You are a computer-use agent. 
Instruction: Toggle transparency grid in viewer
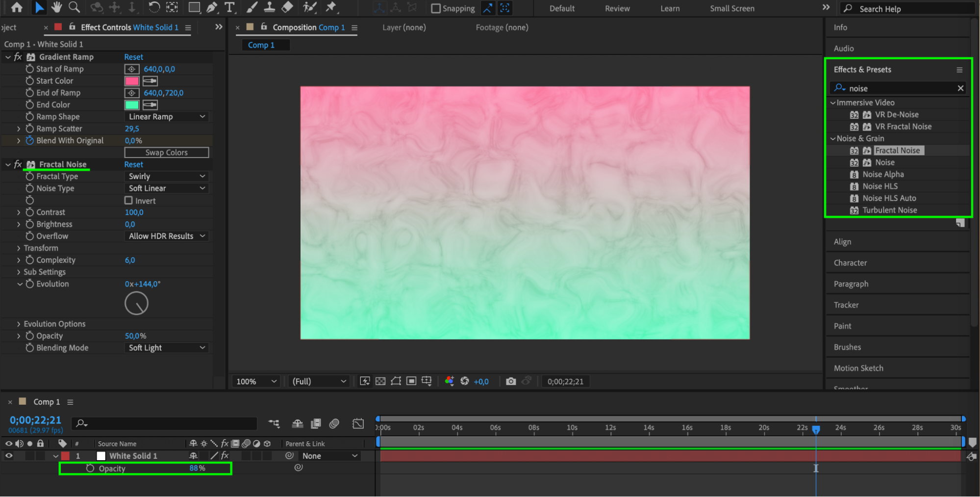(380, 381)
